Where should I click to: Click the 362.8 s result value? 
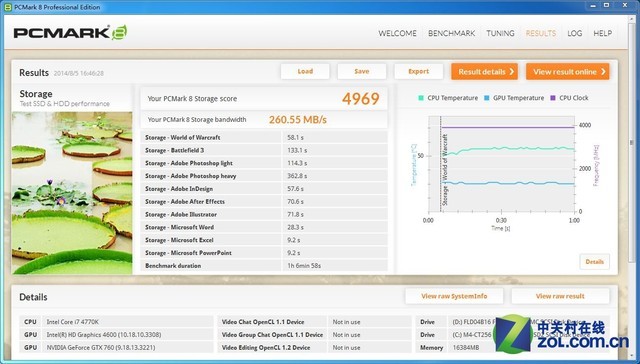[297, 176]
